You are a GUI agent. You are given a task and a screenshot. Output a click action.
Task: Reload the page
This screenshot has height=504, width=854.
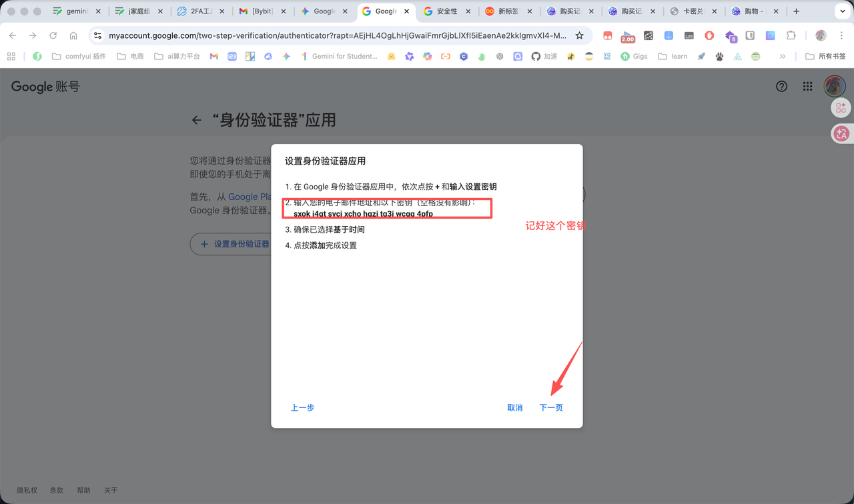(53, 35)
